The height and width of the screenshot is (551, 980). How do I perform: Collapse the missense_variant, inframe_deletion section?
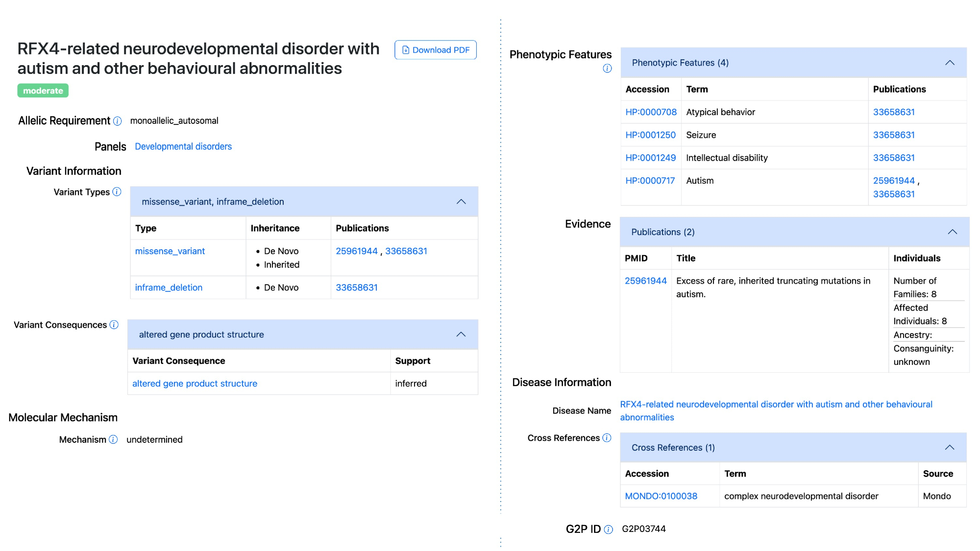(x=461, y=202)
